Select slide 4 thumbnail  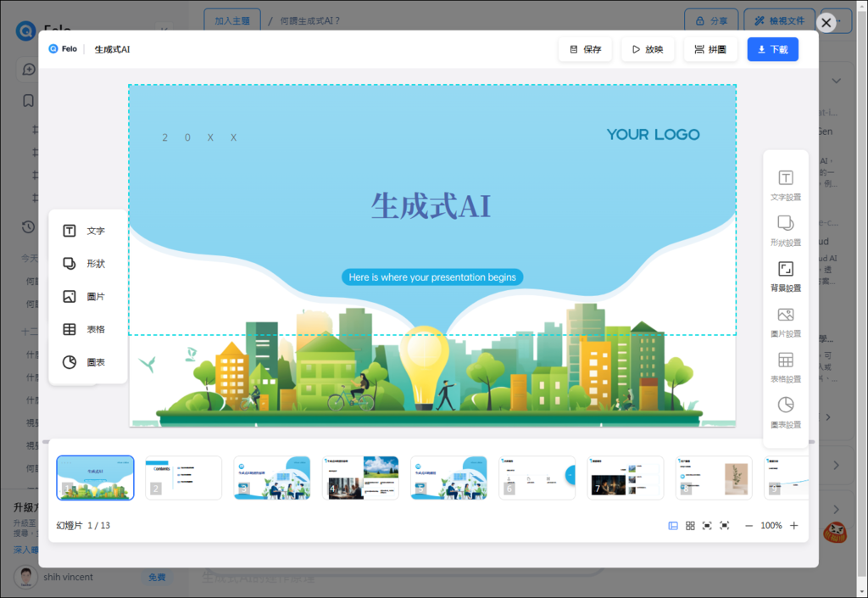(x=360, y=478)
